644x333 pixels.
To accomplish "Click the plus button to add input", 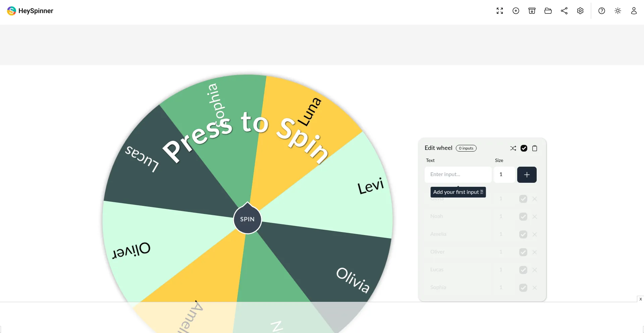I will pos(527,175).
